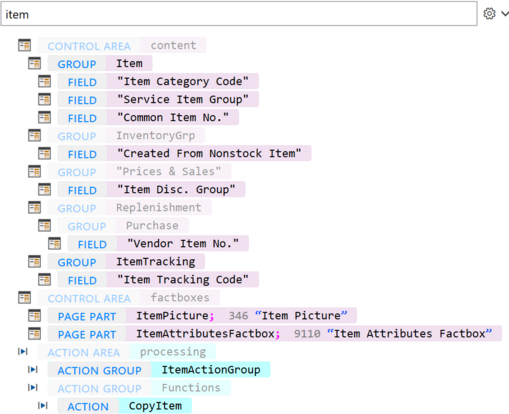
Task: Click the settings gear icon
Action: point(489,14)
